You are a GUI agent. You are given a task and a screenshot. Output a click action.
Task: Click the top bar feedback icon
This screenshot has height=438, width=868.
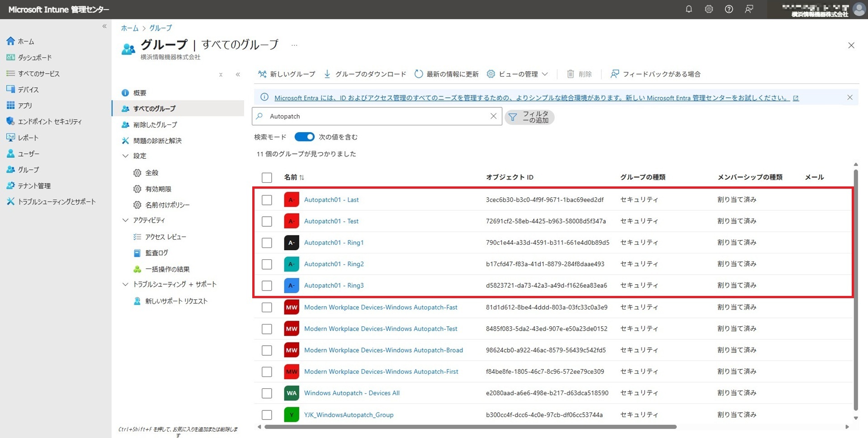click(749, 9)
